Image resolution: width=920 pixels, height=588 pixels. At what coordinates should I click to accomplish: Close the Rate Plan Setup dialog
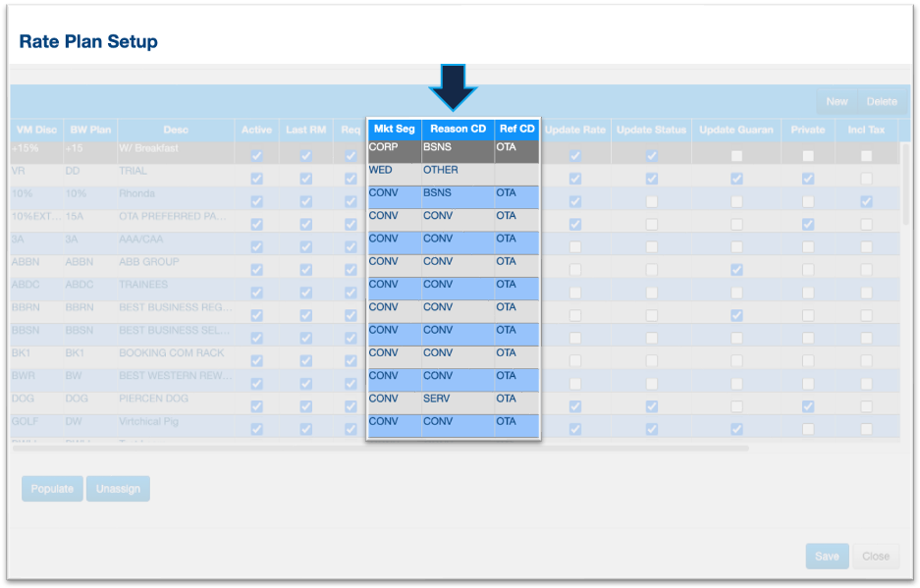(x=875, y=556)
